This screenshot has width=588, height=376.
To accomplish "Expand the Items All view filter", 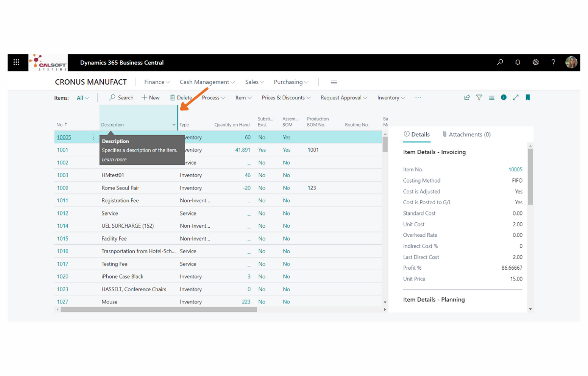I will coord(83,98).
